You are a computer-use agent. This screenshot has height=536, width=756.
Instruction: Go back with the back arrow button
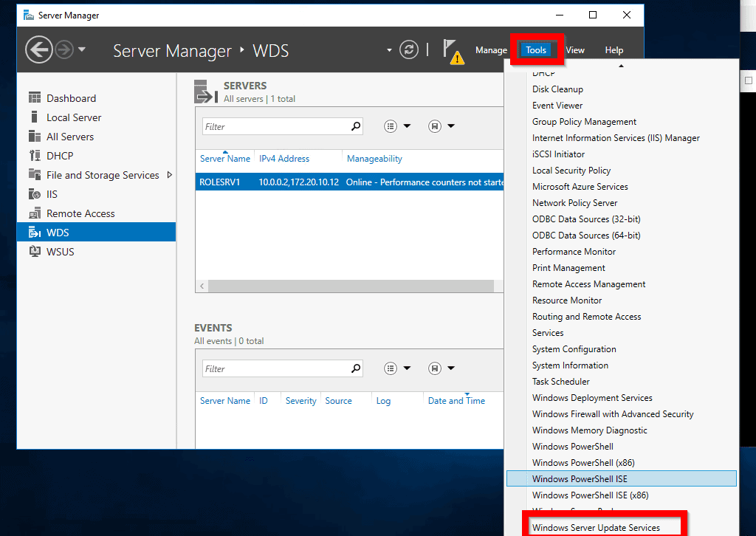[38, 49]
